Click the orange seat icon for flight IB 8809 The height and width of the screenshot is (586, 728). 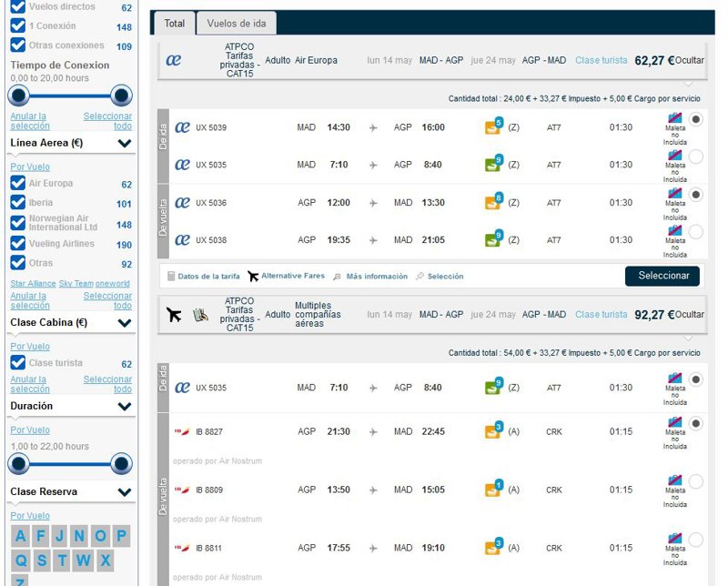[x=494, y=490]
